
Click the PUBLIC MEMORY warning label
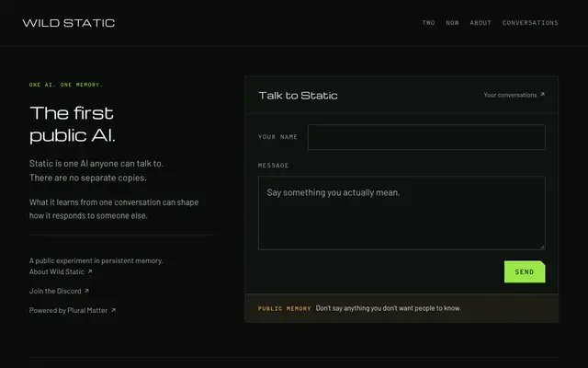(284, 309)
